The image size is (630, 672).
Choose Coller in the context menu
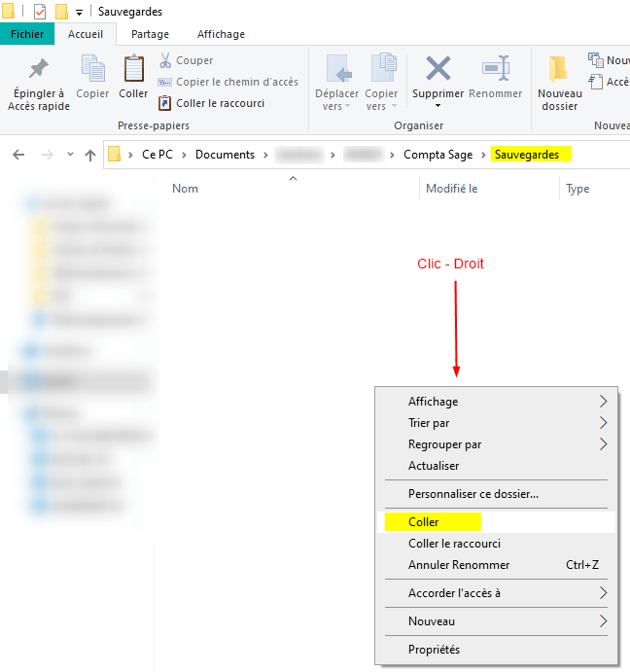point(424,522)
